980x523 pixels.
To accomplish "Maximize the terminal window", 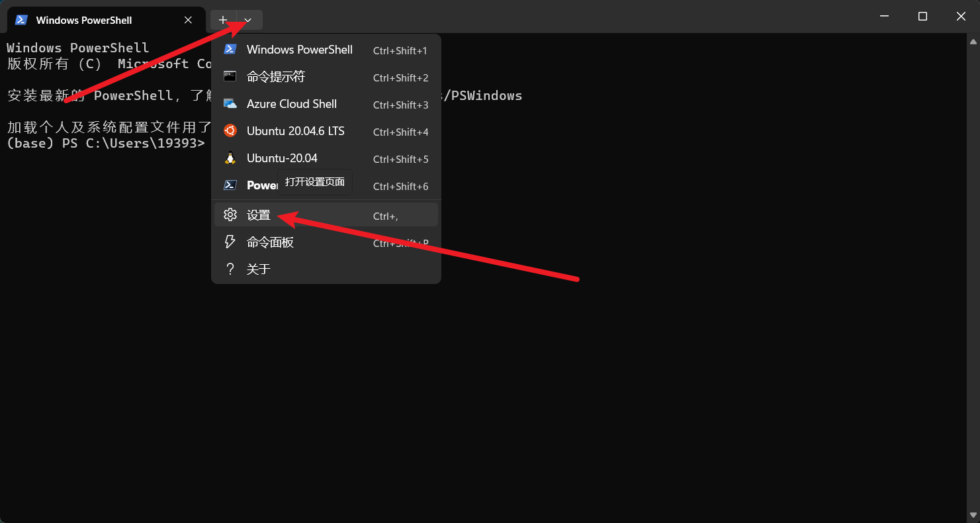I will point(922,17).
